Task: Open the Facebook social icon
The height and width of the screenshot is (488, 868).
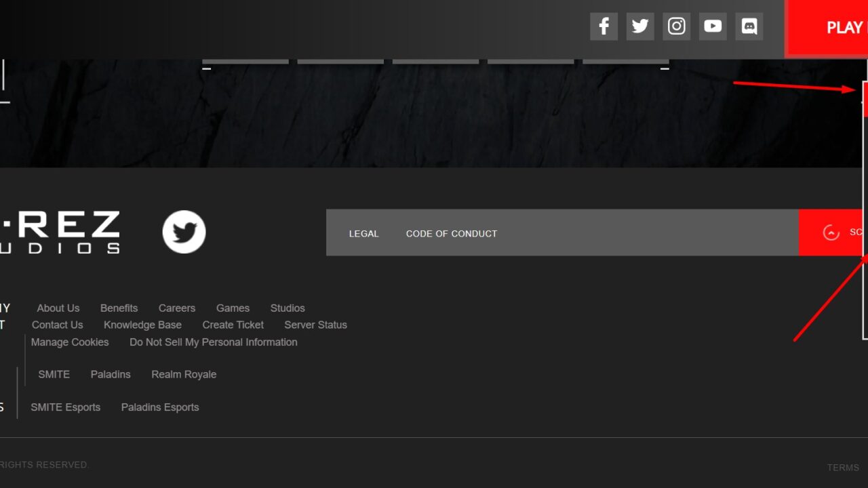Action: click(x=604, y=26)
